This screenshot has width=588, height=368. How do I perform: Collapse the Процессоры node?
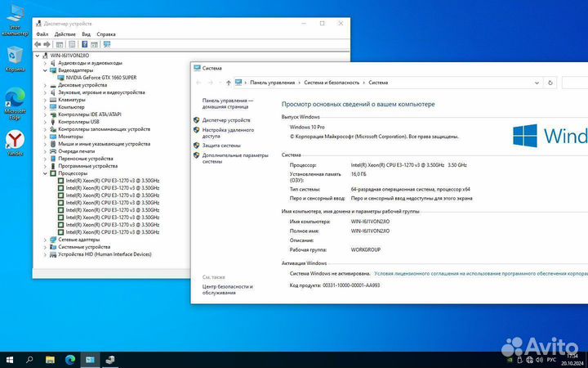pyautogui.click(x=45, y=173)
